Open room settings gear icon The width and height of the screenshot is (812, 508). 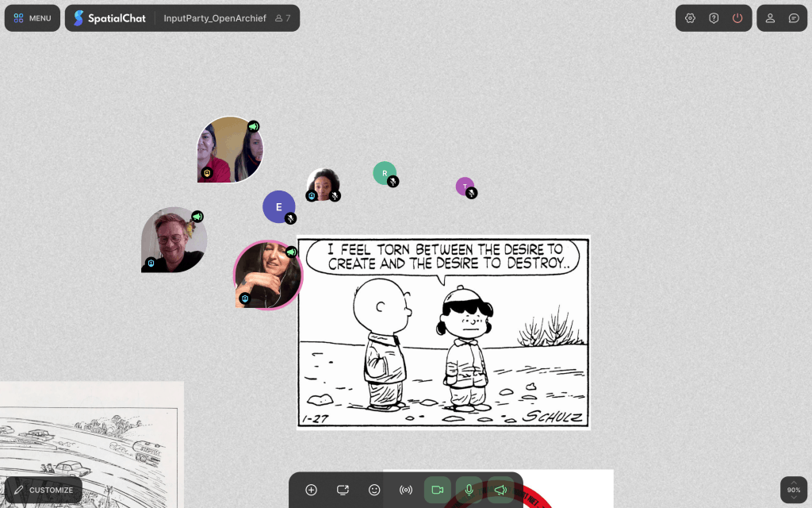[690, 18]
